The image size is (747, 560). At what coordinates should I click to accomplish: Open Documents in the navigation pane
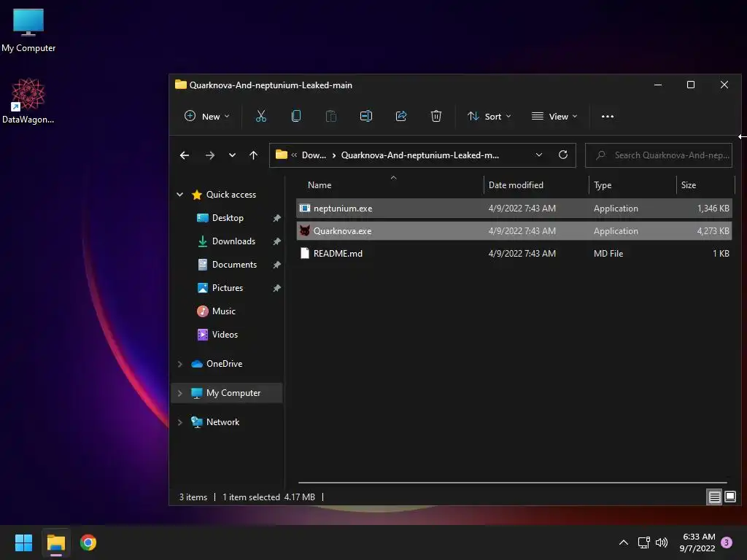coord(234,264)
